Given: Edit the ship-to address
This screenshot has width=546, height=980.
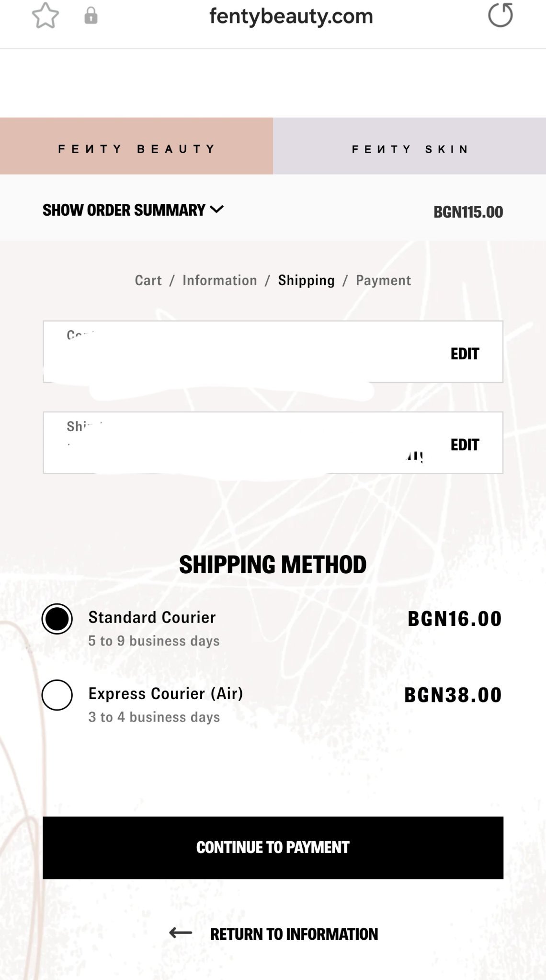Looking at the screenshot, I should [x=465, y=445].
